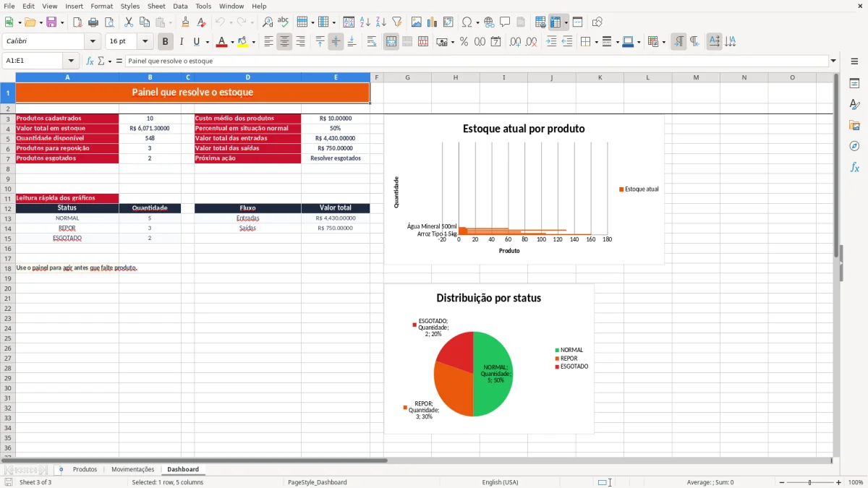Toggle Center Vertically alignment
The width and height of the screenshot is (868, 488).
[x=336, y=42]
